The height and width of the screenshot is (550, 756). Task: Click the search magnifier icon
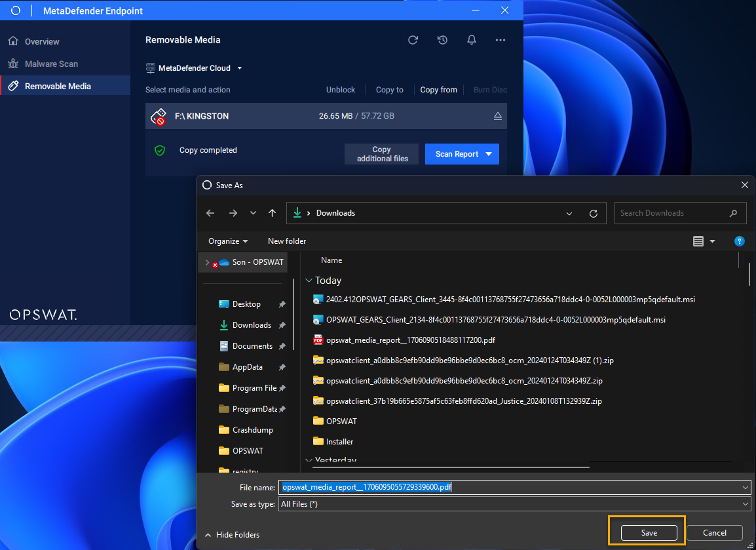[x=733, y=213]
